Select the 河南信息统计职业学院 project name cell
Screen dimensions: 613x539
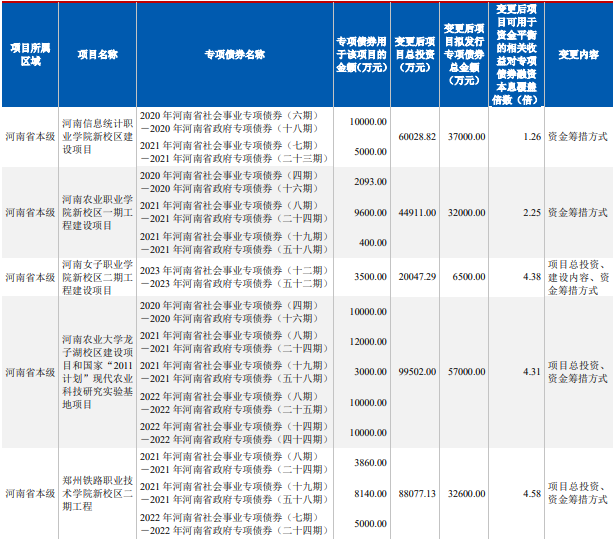[x=98, y=136]
